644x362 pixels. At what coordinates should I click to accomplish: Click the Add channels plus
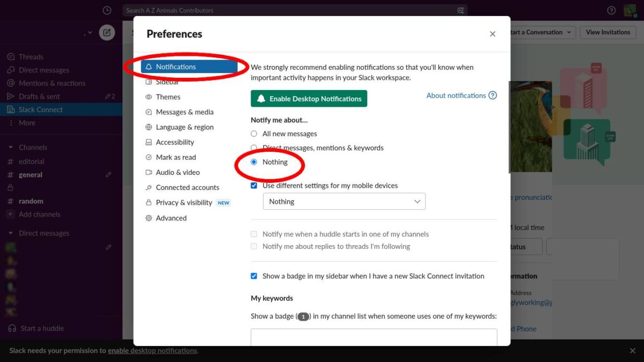coord(10,215)
